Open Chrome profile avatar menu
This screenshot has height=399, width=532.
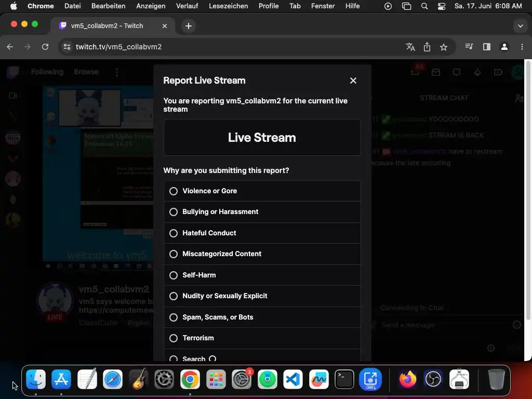504,47
